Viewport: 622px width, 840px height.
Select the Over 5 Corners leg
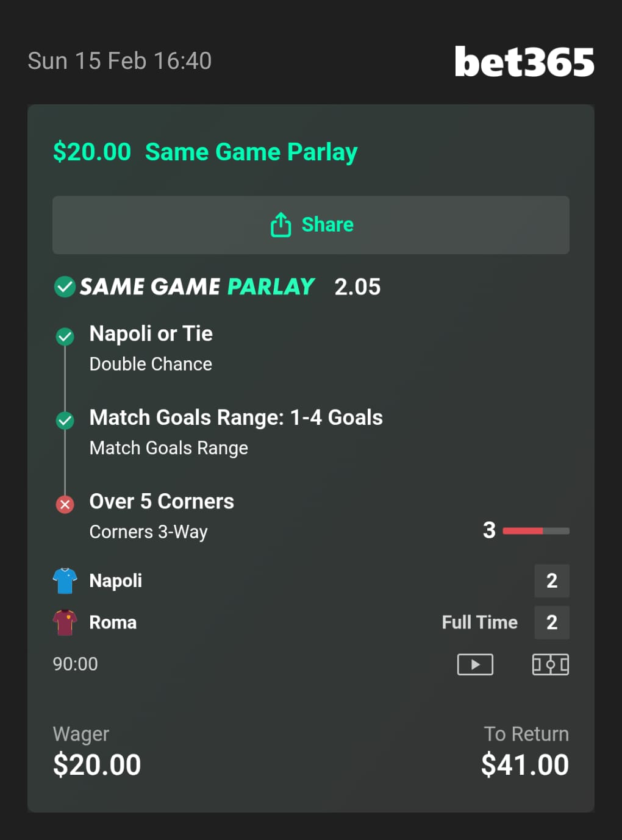[x=162, y=502]
